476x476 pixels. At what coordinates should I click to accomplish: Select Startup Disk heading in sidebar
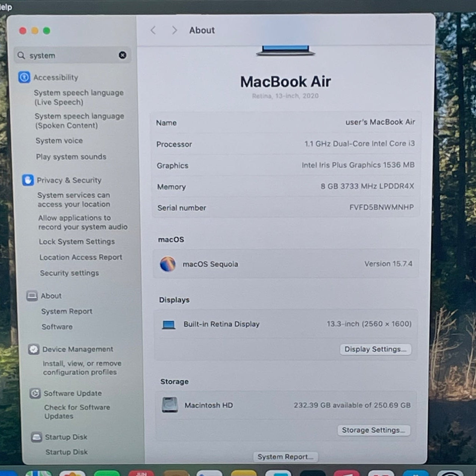coord(66,437)
